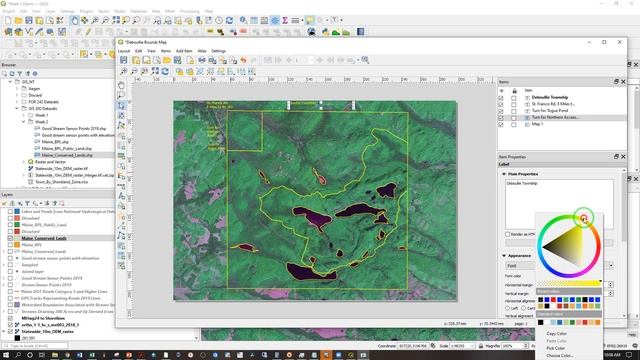Image resolution: width=640 pixels, height=360 pixels.
Task: Open the color picker dropdown arrow on the yellow bar
Action: (x=600, y=282)
